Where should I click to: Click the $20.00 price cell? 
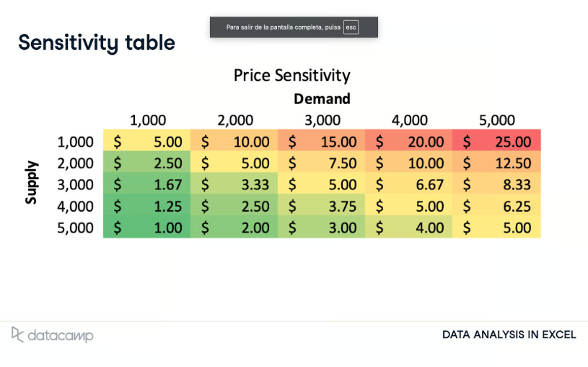click(x=409, y=142)
